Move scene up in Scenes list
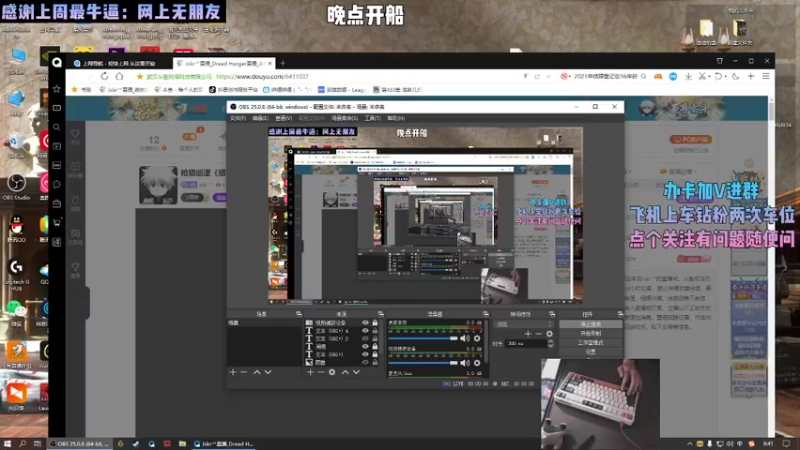 tap(257, 372)
